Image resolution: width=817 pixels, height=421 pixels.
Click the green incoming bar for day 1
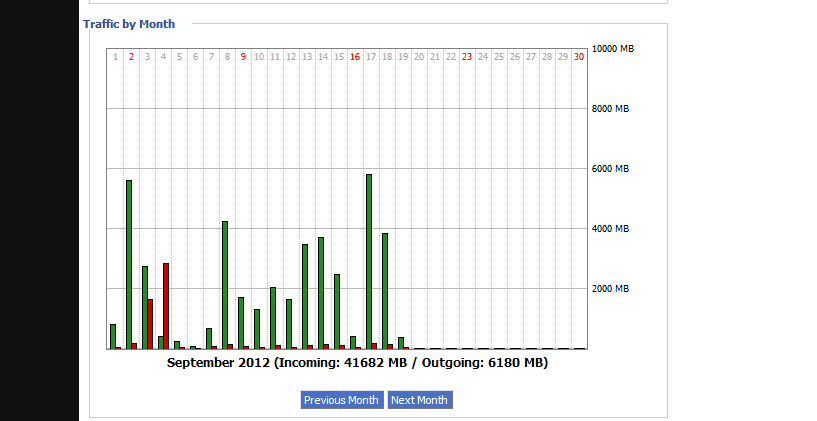(113, 336)
